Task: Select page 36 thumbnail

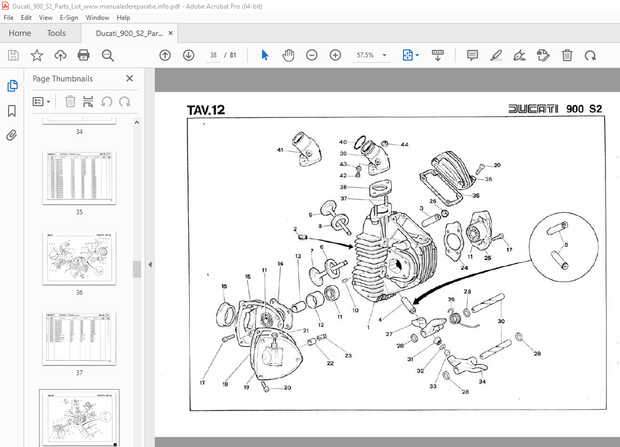Action: [x=79, y=260]
